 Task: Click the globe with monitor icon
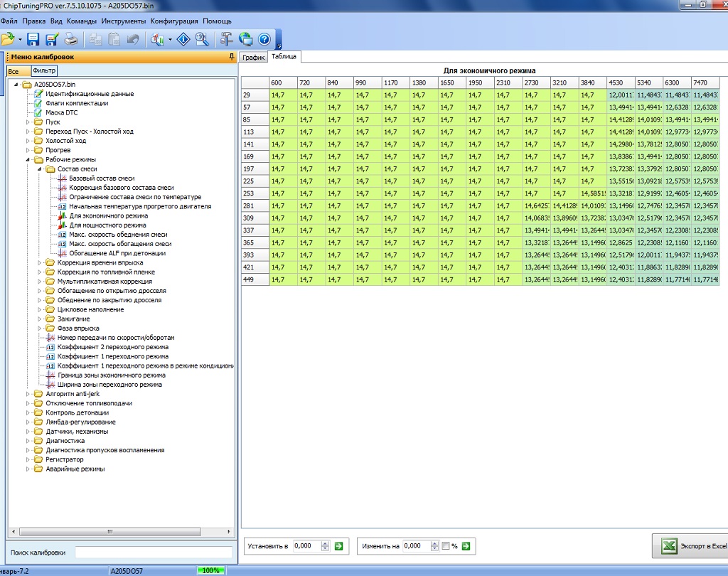click(x=245, y=40)
